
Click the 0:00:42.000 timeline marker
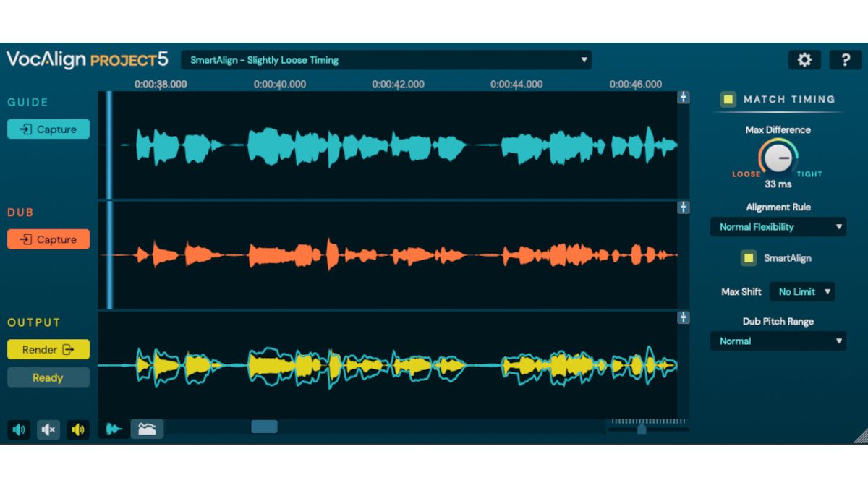(x=398, y=85)
